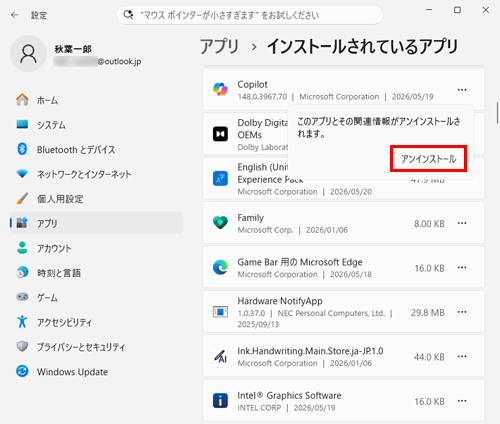The width and height of the screenshot is (500, 424).
Task: Click the vertical scrollbar thumb
Action: (497, 112)
